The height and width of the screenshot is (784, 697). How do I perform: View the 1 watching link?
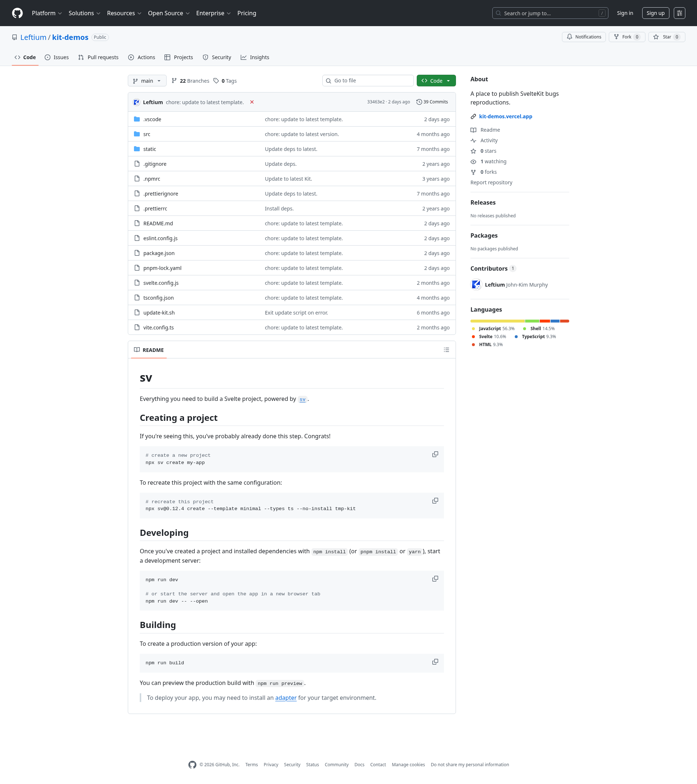click(x=489, y=161)
